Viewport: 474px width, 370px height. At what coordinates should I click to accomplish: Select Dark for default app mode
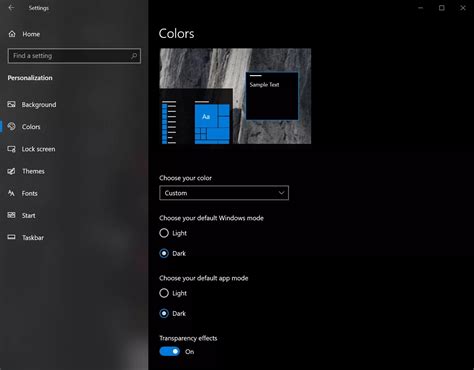tap(164, 313)
